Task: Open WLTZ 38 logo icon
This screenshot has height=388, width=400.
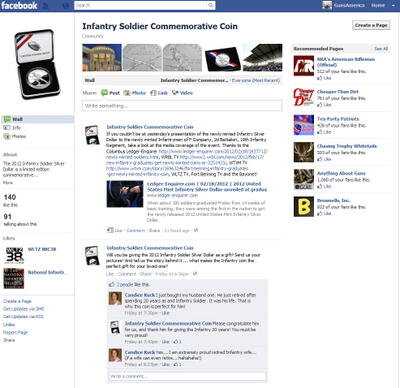Action: [14, 255]
